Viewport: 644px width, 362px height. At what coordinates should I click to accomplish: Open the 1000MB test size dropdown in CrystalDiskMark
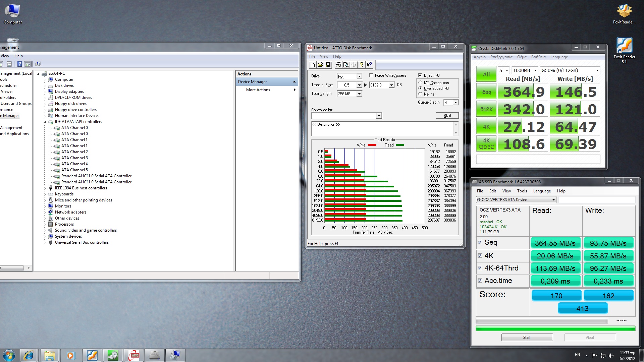point(525,70)
